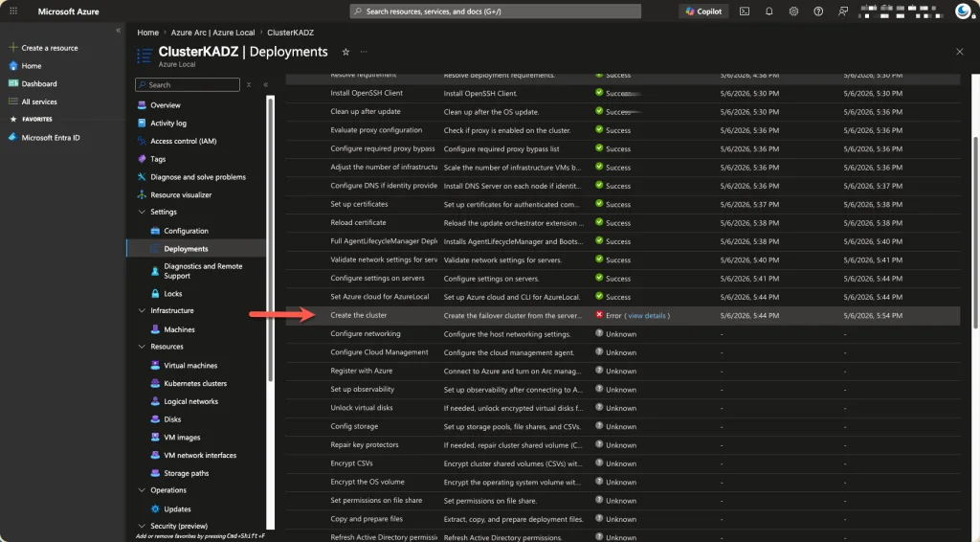The width and height of the screenshot is (980, 542).
Task: Click the deployments list vertical scrollbar
Action: 975,232
